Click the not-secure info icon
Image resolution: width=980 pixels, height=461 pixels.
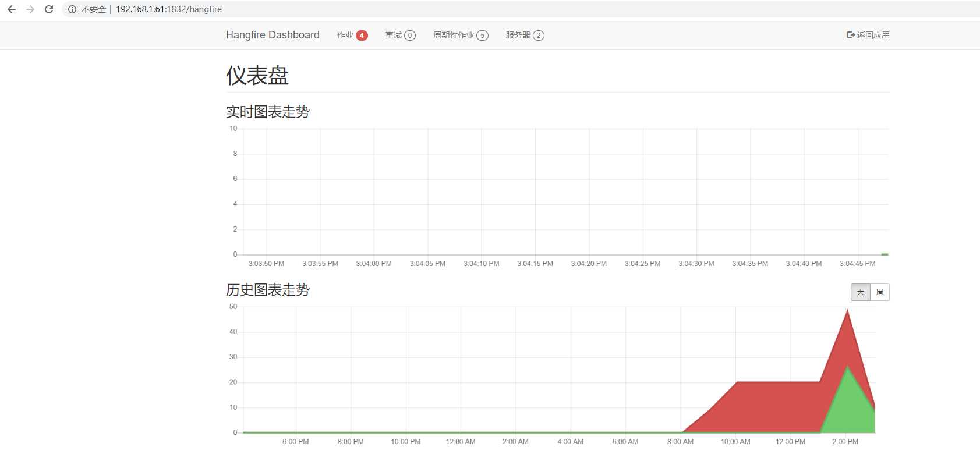[72, 9]
